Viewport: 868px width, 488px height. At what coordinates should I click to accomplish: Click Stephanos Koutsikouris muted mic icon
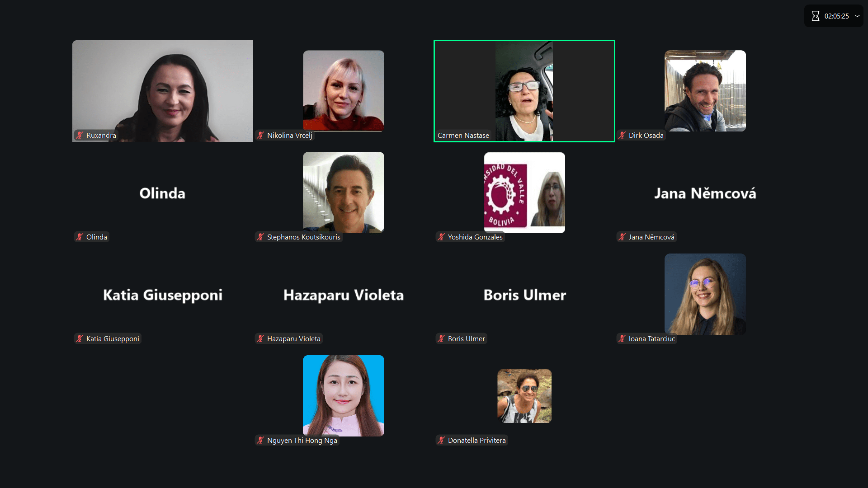pos(260,237)
